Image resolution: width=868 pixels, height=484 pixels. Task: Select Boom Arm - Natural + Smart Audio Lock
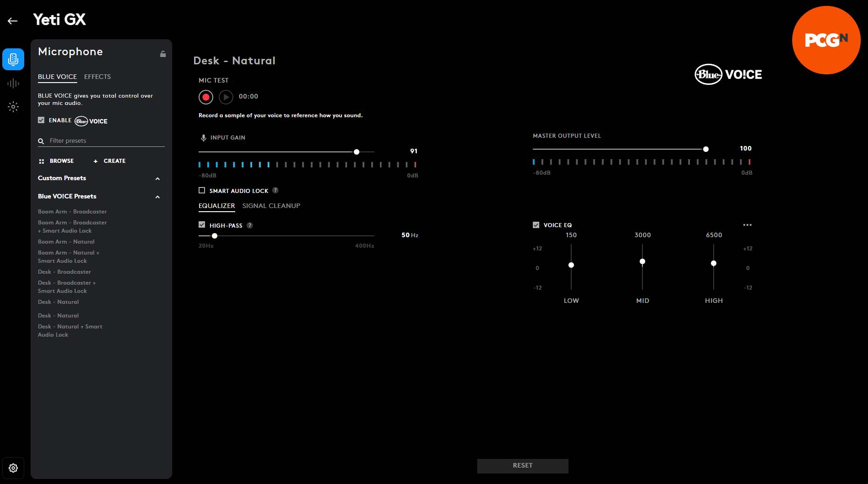68,257
